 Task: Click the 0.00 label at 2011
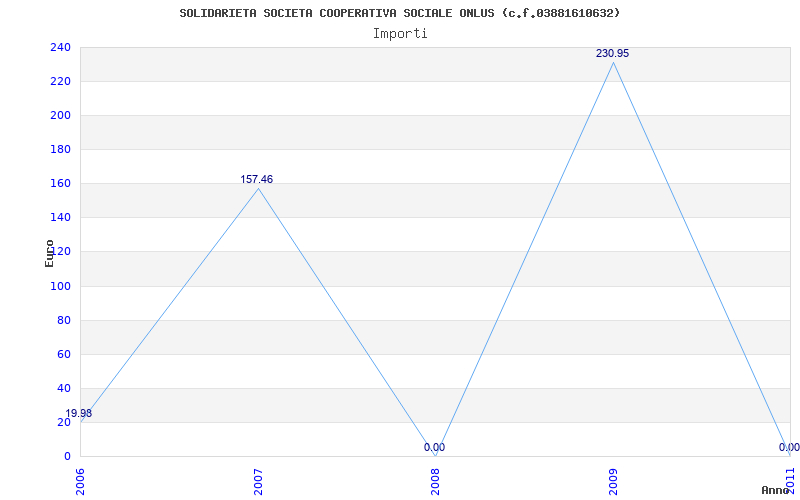pyautogui.click(x=789, y=447)
